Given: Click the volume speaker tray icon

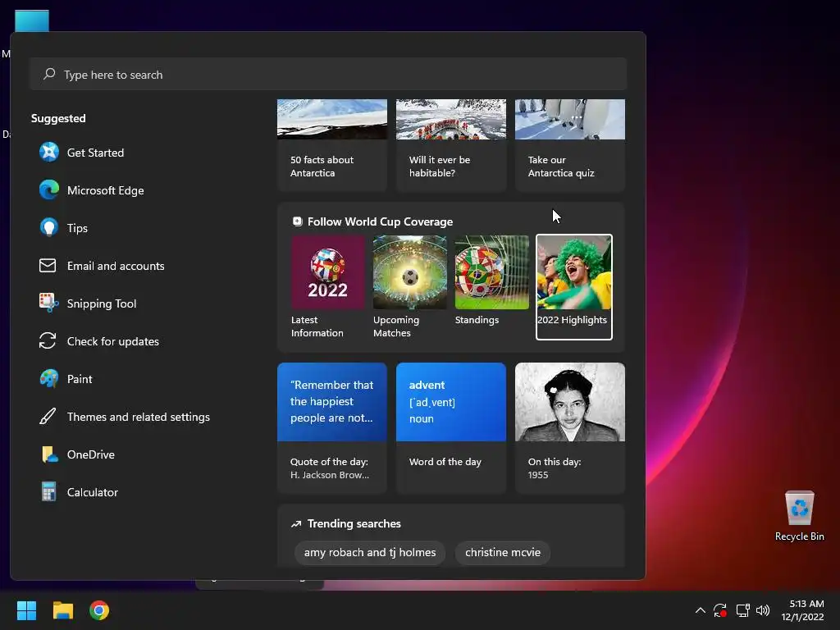Looking at the screenshot, I should pyautogui.click(x=763, y=610).
